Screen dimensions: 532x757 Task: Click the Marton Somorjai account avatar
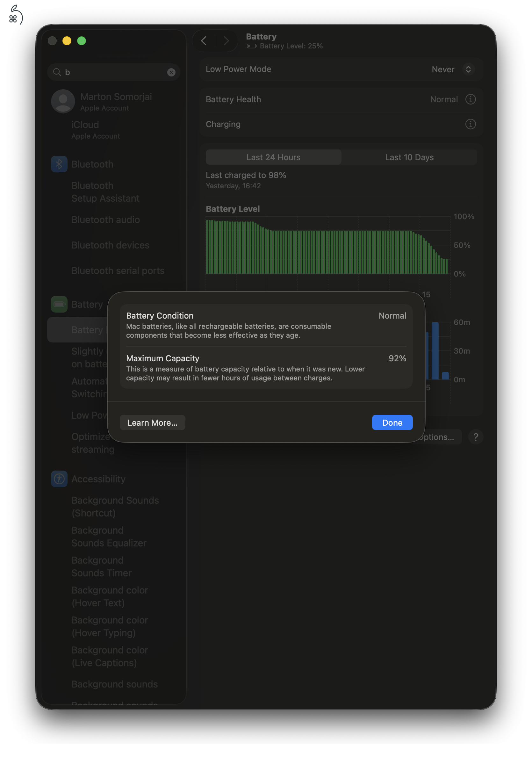click(63, 101)
